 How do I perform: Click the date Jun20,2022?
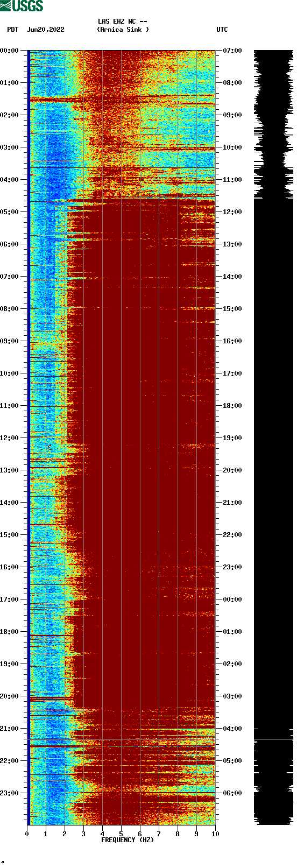[45, 30]
